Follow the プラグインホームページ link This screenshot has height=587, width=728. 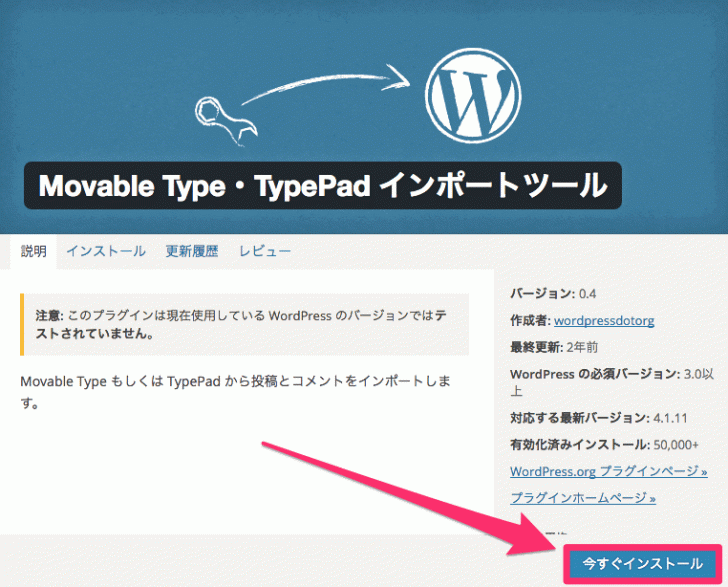point(582,497)
